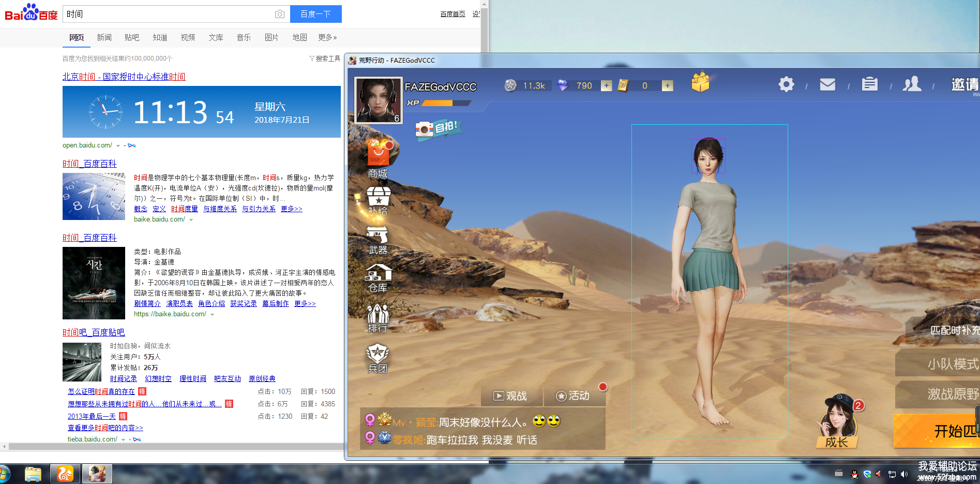This screenshot has height=484, width=980.
Task: Open the 搜索工具 search tools filter
Action: pos(325,58)
